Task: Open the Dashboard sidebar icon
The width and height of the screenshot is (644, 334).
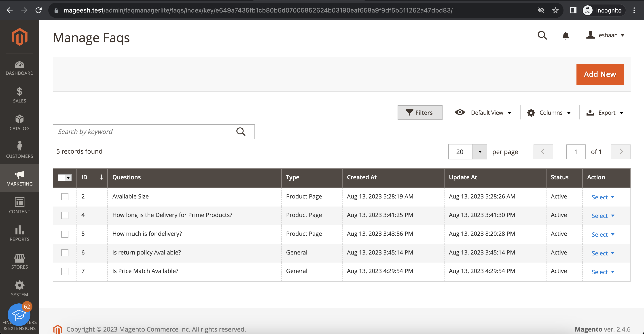Action: pyautogui.click(x=19, y=65)
